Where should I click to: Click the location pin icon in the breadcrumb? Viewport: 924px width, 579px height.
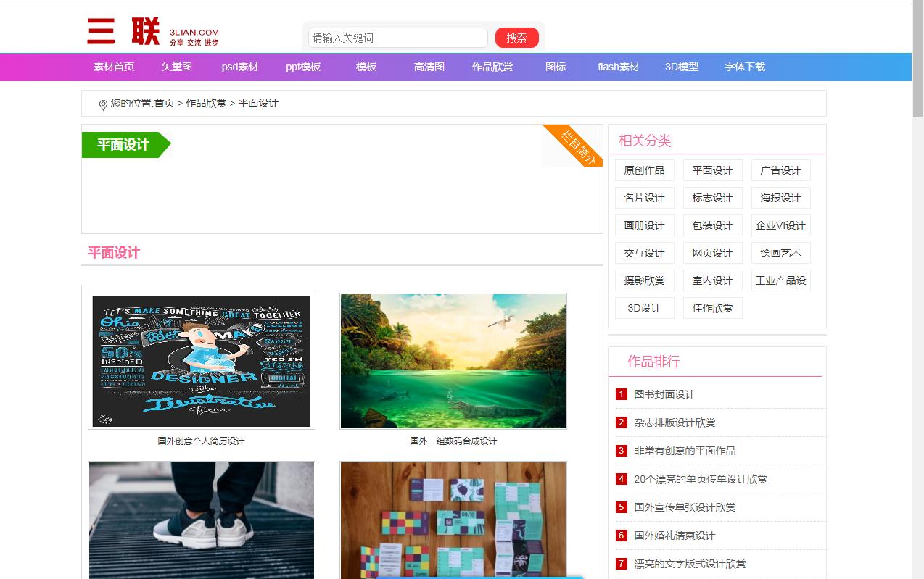(102, 104)
